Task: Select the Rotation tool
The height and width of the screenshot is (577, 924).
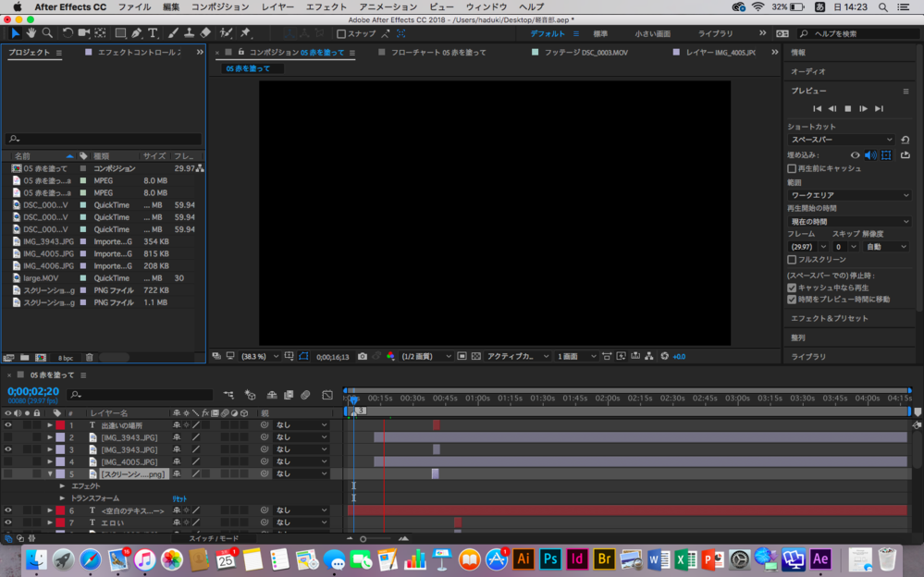Action: tap(68, 33)
